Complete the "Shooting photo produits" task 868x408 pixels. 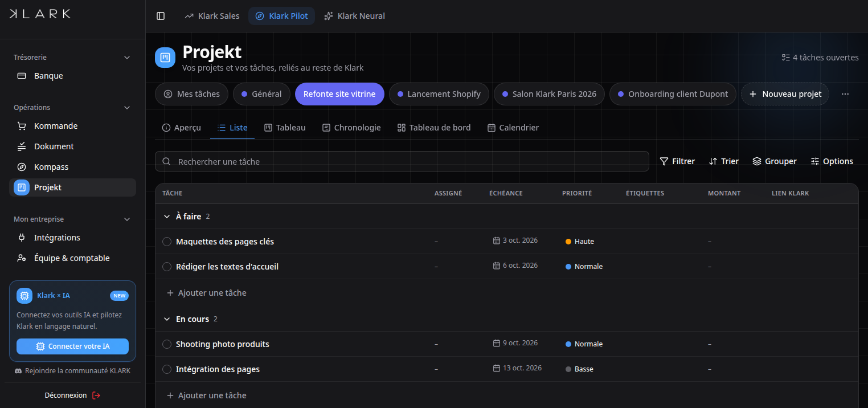tap(167, 344)
